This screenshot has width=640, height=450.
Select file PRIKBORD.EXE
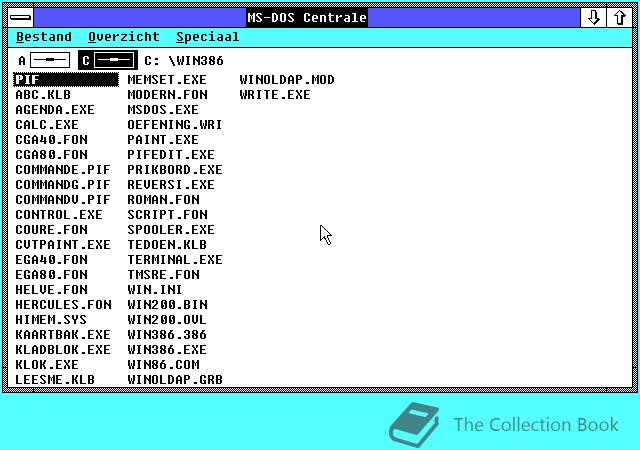point(175,170)
